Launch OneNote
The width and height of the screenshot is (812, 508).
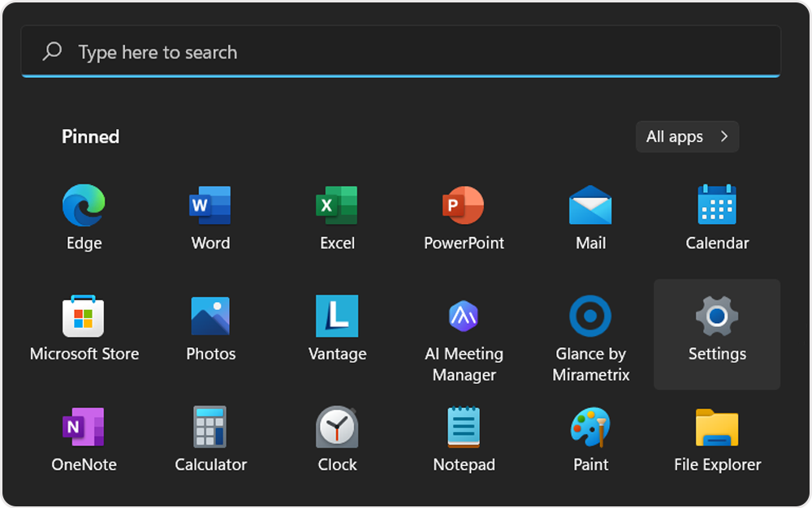pyautogui.click(x=84, y=438)
